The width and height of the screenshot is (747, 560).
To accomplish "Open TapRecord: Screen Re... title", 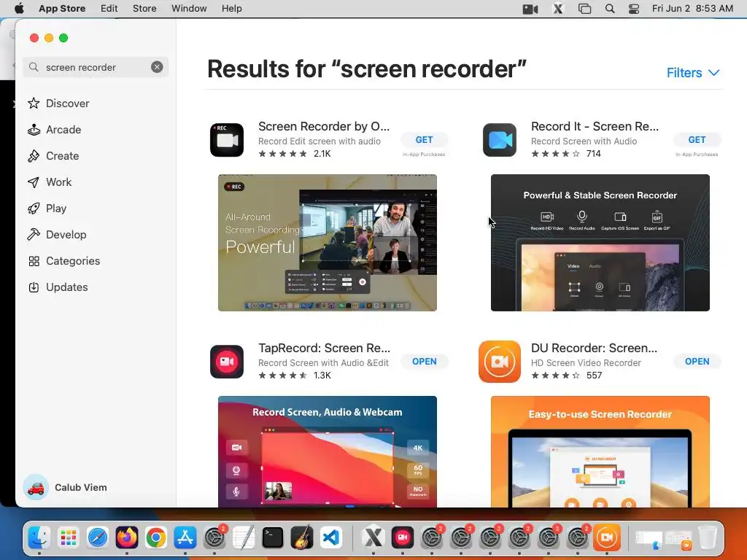I will point(324,348).
